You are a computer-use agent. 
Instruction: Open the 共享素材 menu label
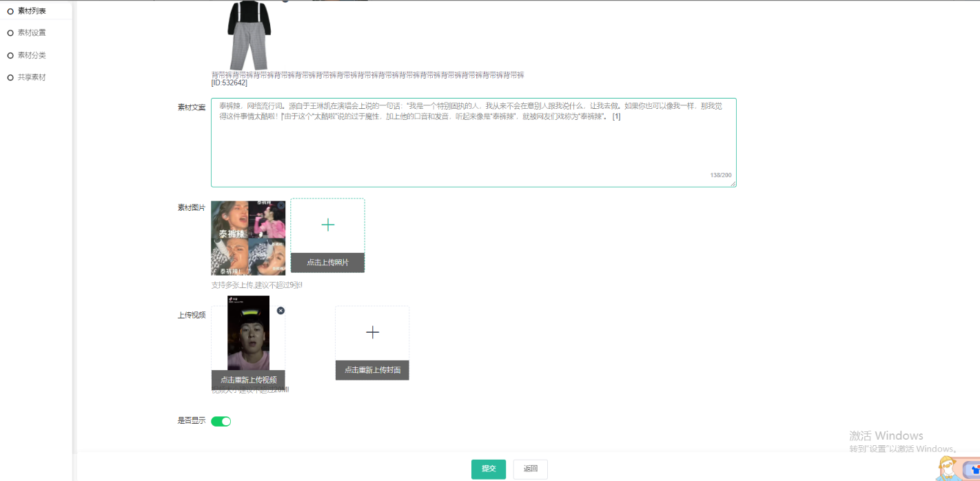(32, 78)
